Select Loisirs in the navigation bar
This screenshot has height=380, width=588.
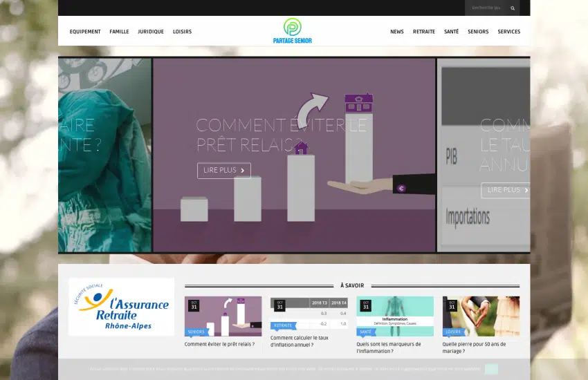pyautogui.click(x=182, y=32)
